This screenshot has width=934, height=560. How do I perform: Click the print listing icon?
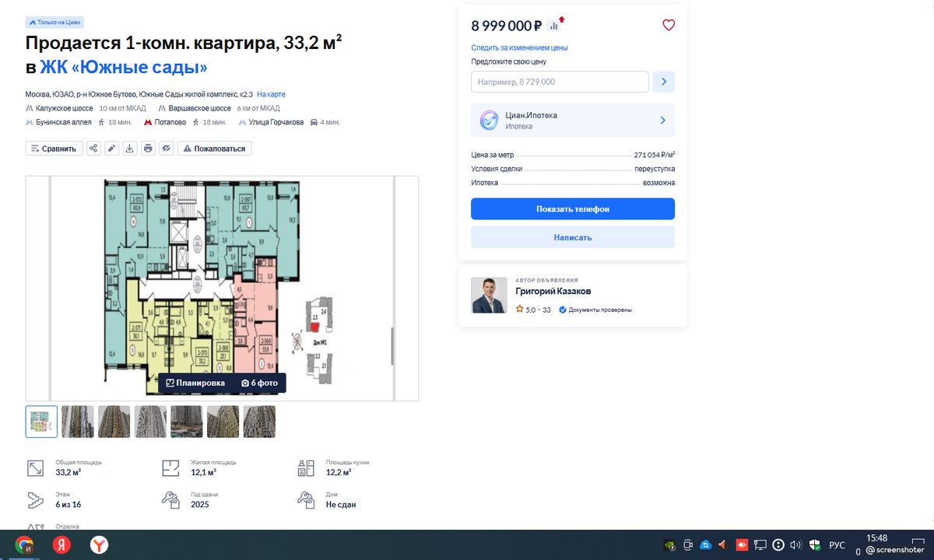(x=148, y=149)
